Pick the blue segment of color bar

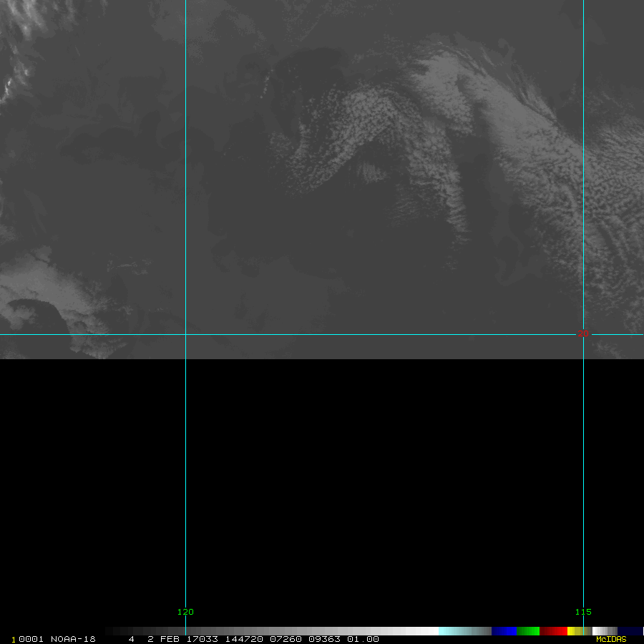coord(504,631)
